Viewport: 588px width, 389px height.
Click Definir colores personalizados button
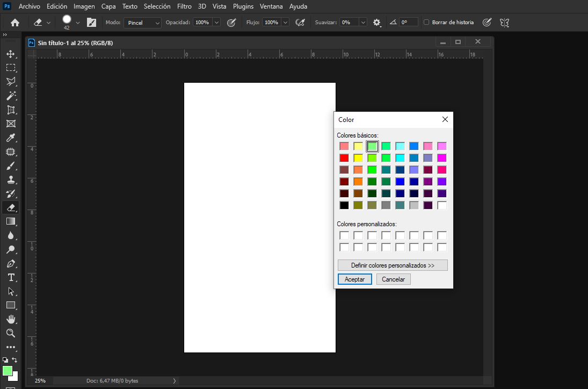(393, 265)
